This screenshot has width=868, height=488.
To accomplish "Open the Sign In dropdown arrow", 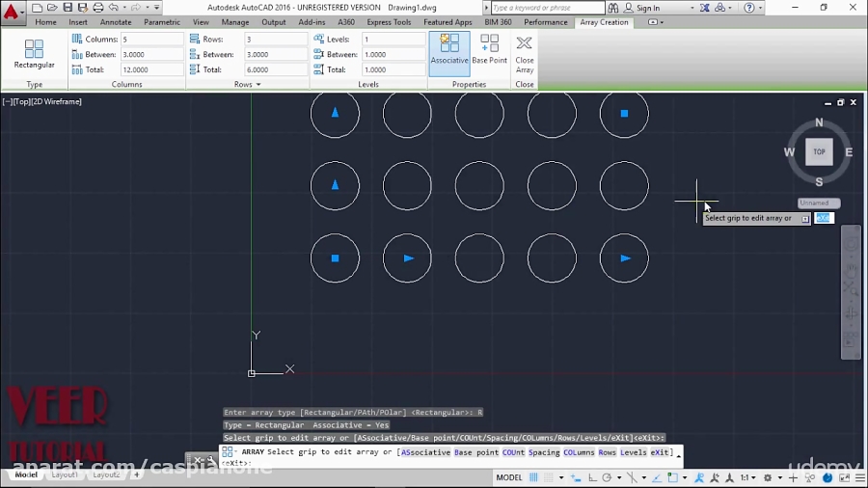I will 692,9.
